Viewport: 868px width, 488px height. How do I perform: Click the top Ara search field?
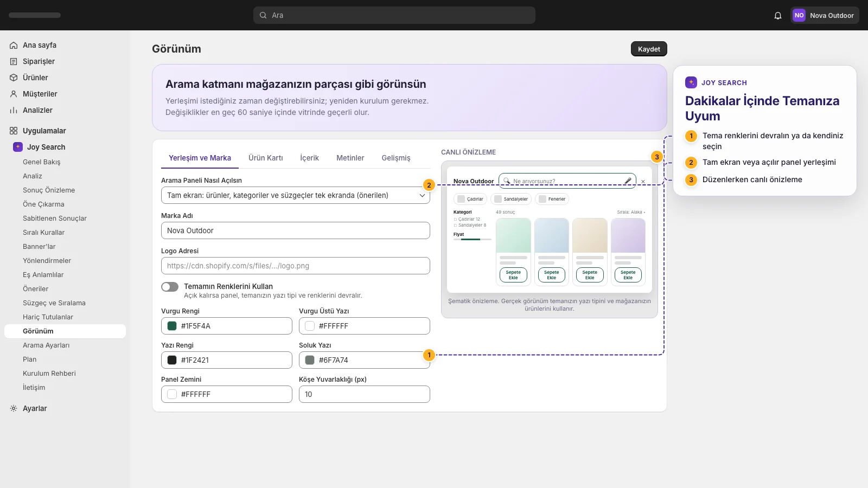click(394, 15)
